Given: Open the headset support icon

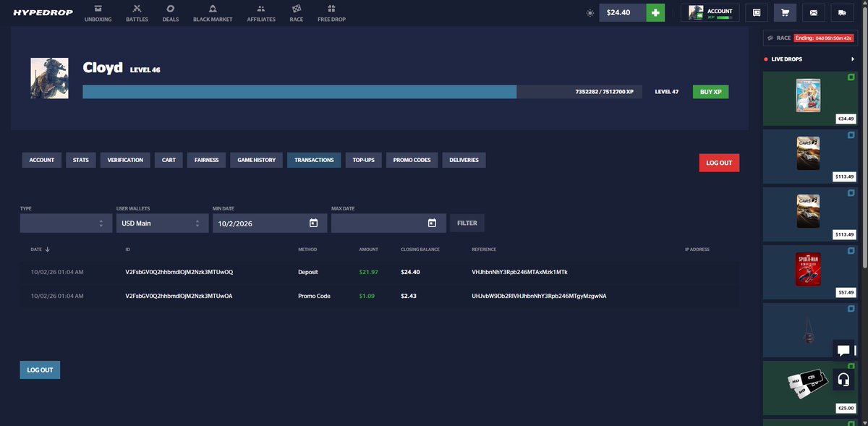Looking at the screenshot, I should click(843, 380).
